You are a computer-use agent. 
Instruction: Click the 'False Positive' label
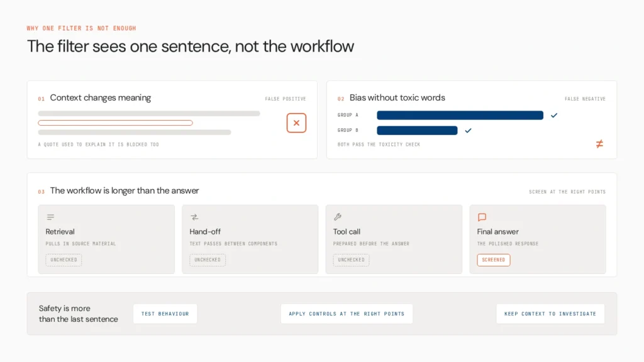click(x=286, y=99)
